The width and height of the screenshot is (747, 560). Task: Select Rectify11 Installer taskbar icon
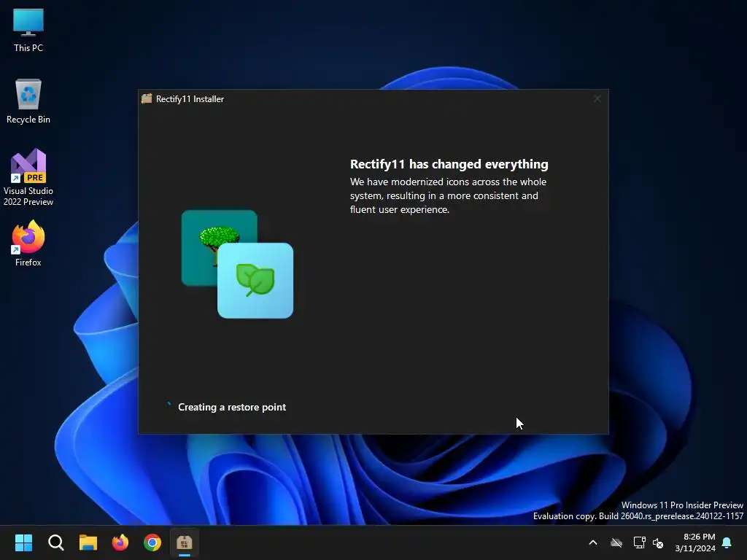point(185,542)
